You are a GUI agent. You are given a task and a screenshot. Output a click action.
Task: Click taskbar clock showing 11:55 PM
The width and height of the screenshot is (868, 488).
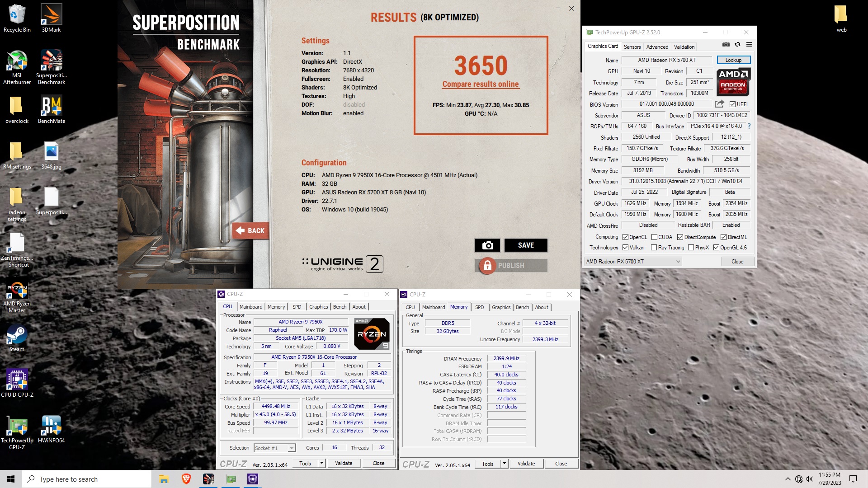[x=829, y=479]
